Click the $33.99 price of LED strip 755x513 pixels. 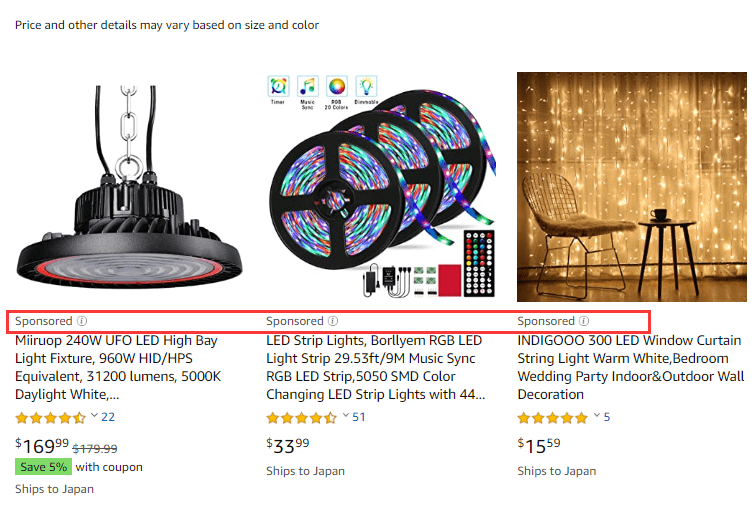click(x=288, y=446)
